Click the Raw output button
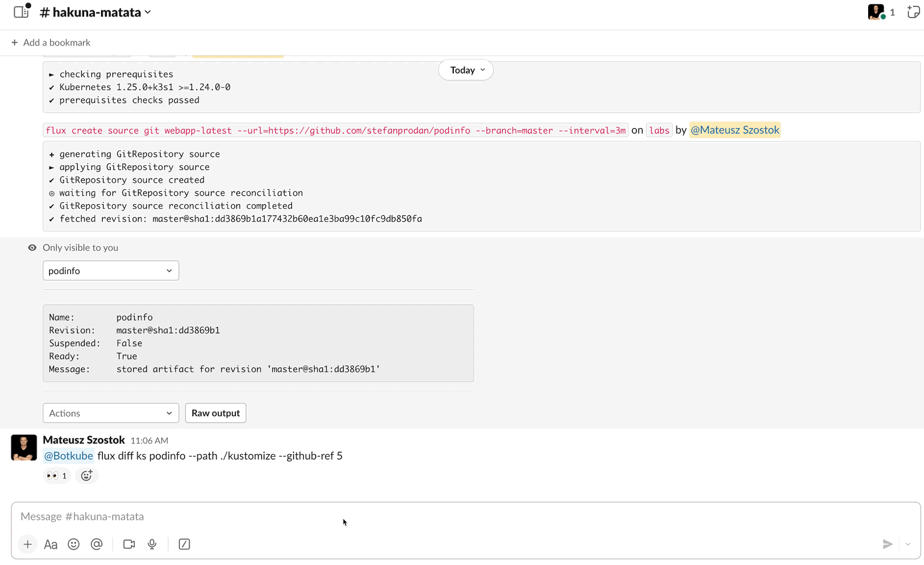This screenshot has height=565, width=924. tap(216, 413)
